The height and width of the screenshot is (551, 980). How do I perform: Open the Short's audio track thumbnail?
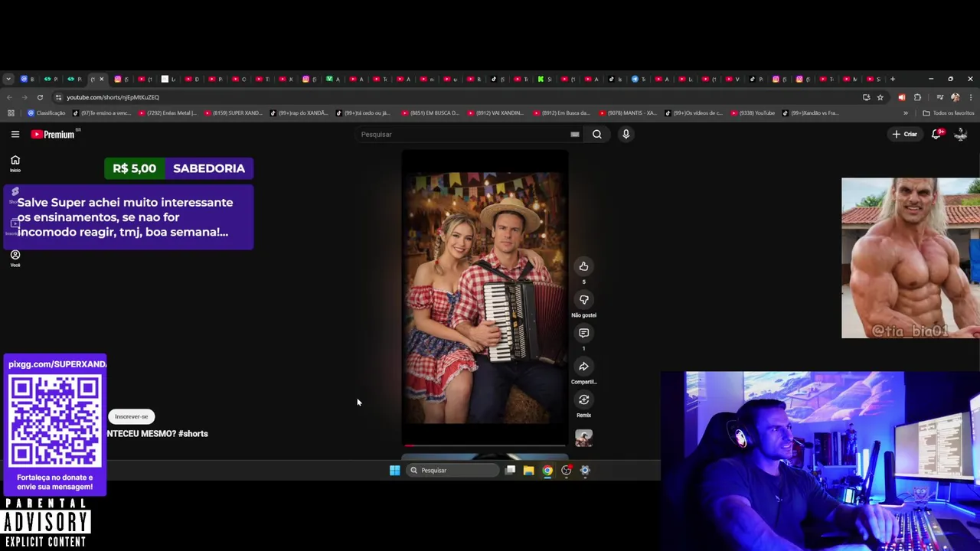tap(583, 438)
